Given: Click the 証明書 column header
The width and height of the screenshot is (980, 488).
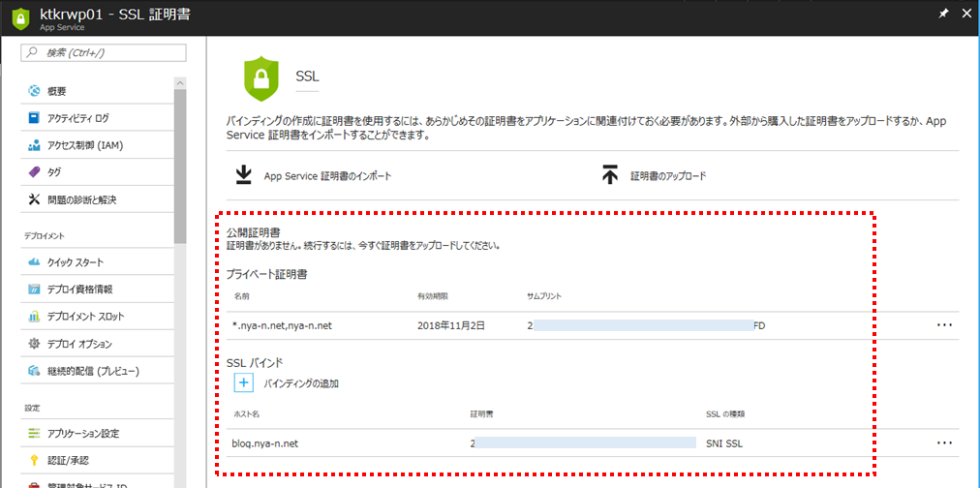Looking at the screenshot, I should coord(480,413).
